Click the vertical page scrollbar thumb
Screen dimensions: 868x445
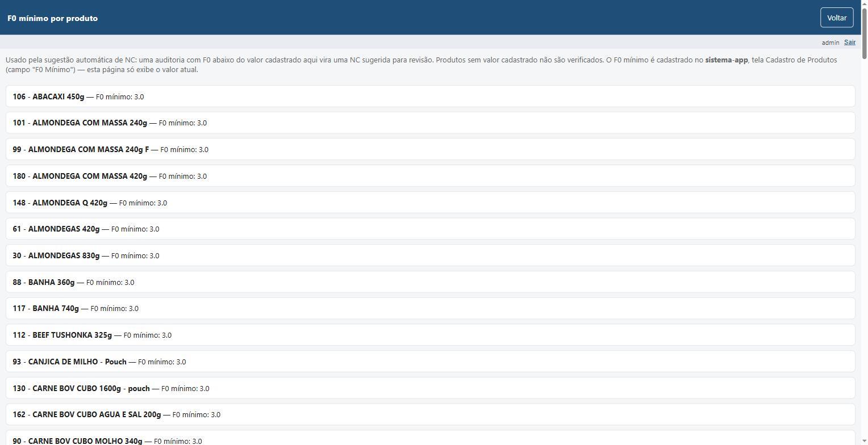pos(864,33)
